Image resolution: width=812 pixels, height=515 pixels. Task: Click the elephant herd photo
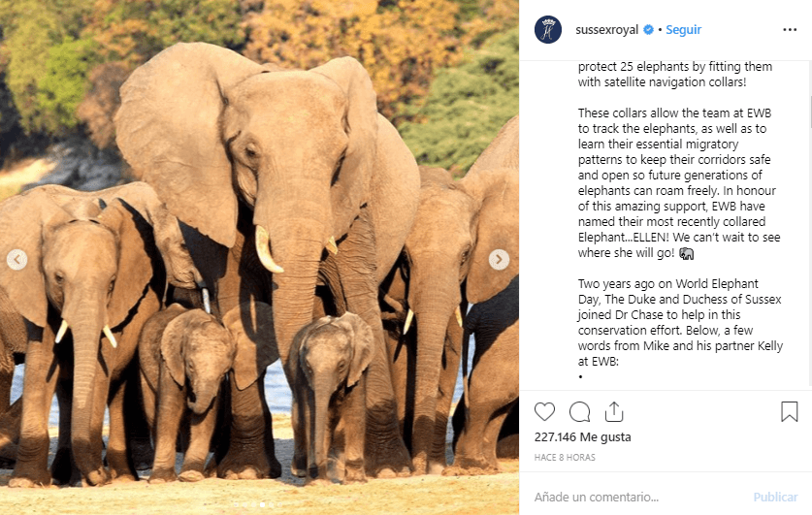pyautogui.click(x=259, y=291)
